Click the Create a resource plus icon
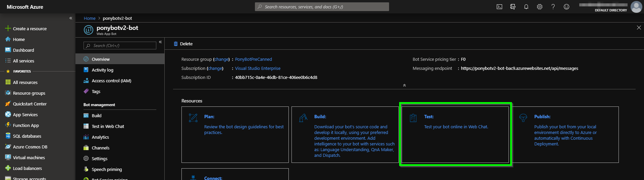 coord(8,29)
